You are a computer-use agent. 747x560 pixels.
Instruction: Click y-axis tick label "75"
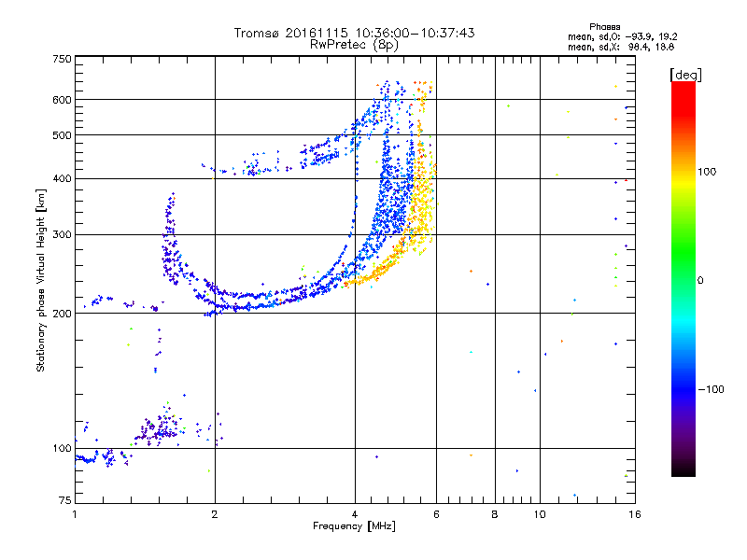(x=65, y=500)
